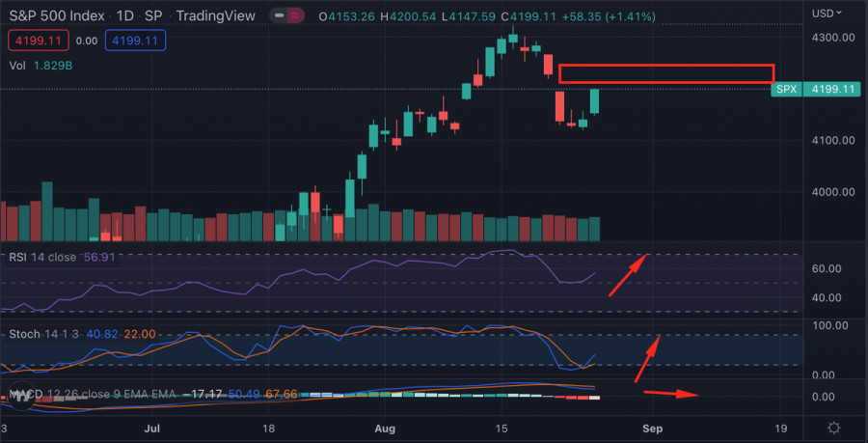Screen dimensions: 868x443
Task: Click the green 4199.11 last price label
Action: click(x=832, y=89)
